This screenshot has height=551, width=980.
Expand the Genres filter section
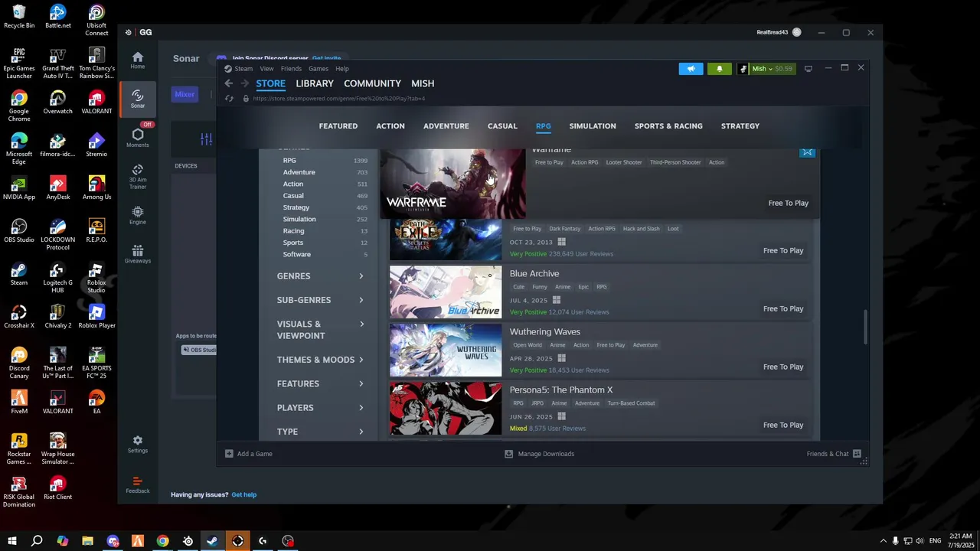(x=320, y=276)
